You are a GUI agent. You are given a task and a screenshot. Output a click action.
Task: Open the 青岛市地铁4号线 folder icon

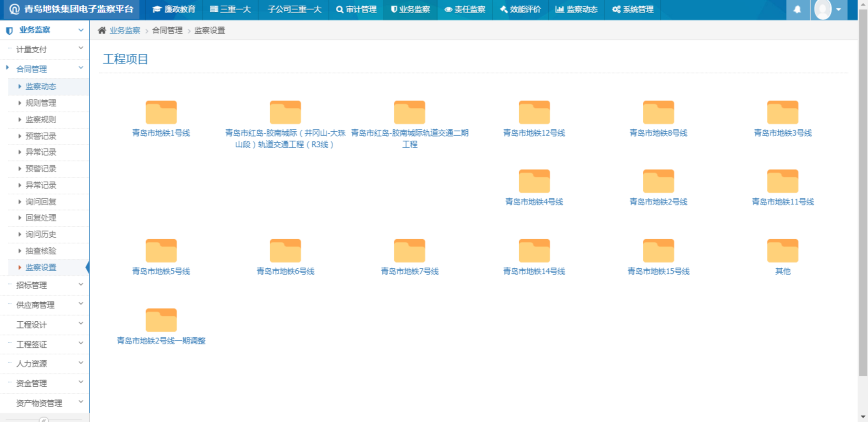point(534,181)
